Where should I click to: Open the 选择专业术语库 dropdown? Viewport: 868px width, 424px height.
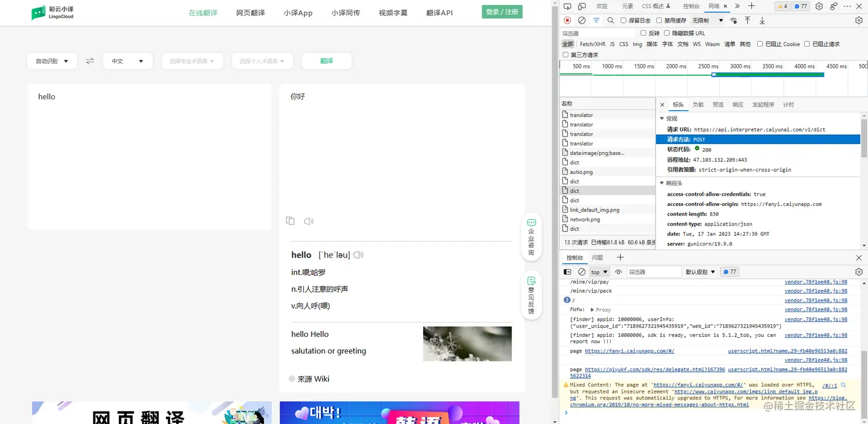(x=192, y=61)
